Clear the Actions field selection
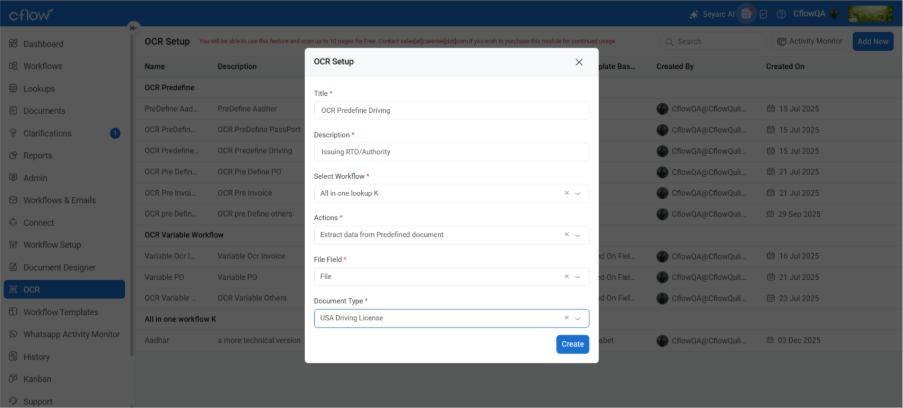 tap(566, 235)
